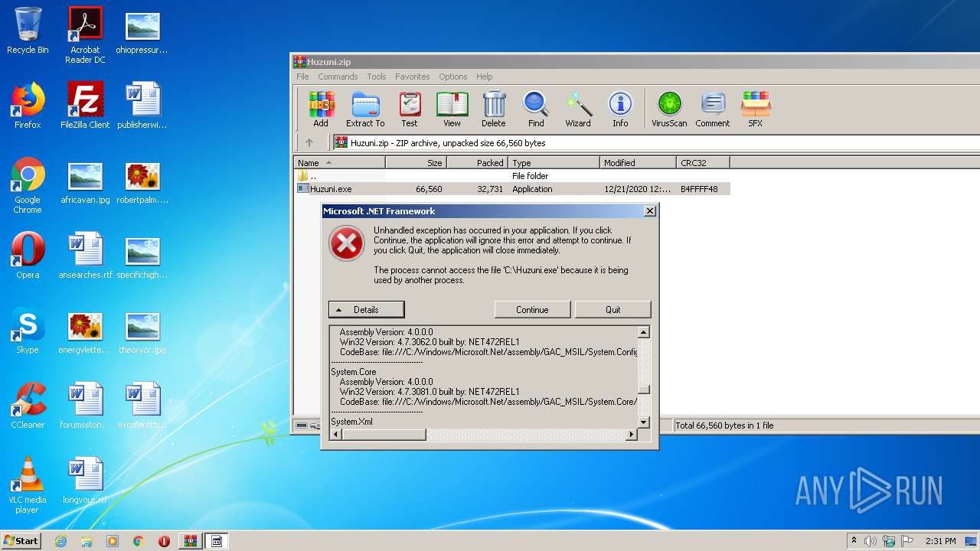Viewport: 980px width, 551px height.
Task: Select Huzuni.exe in the archive list
Action: coord(513,188)
